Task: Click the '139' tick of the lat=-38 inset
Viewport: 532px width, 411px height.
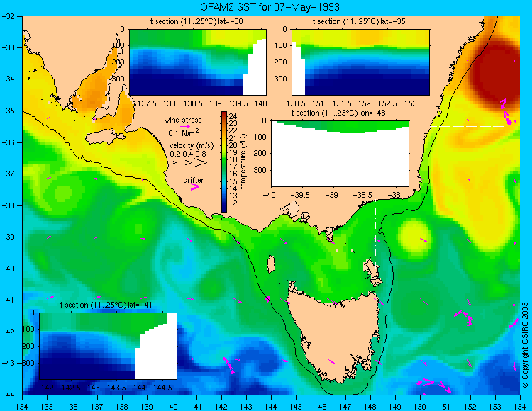Action: click(x=215, y=103)
